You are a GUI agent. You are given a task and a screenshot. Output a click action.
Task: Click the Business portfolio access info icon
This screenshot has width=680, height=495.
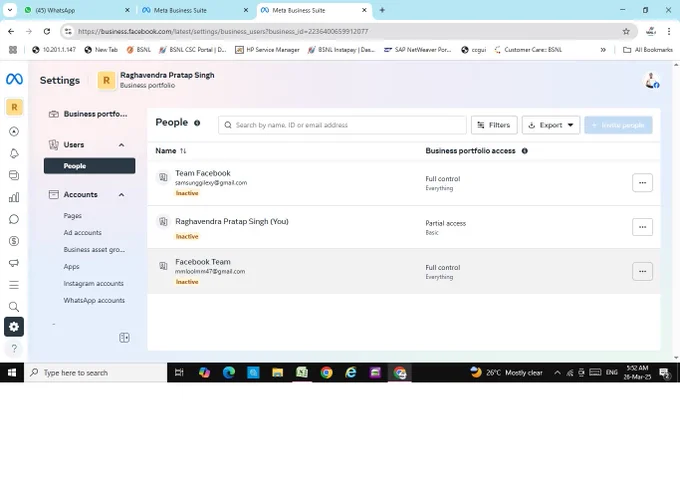coord(525,151)
